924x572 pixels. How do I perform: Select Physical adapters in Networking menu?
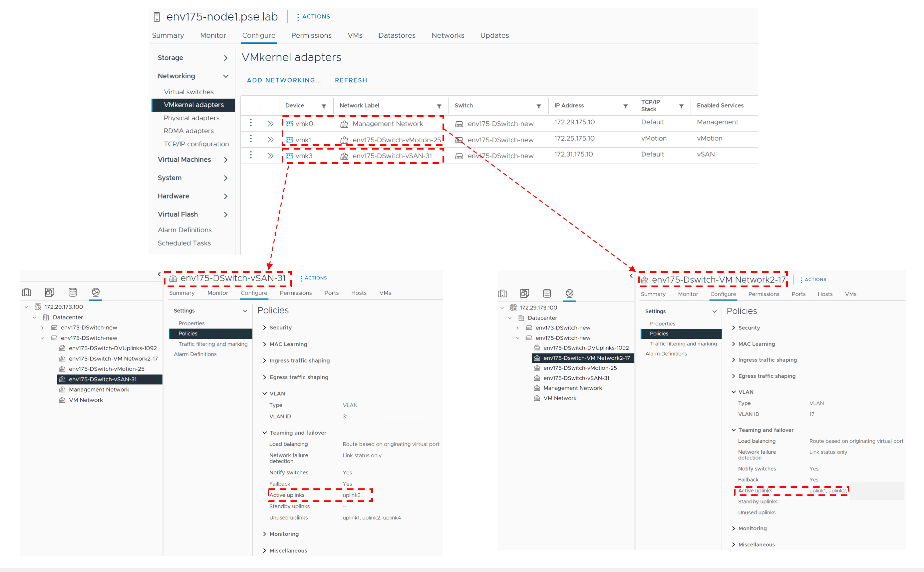click(x=191, y=118)
